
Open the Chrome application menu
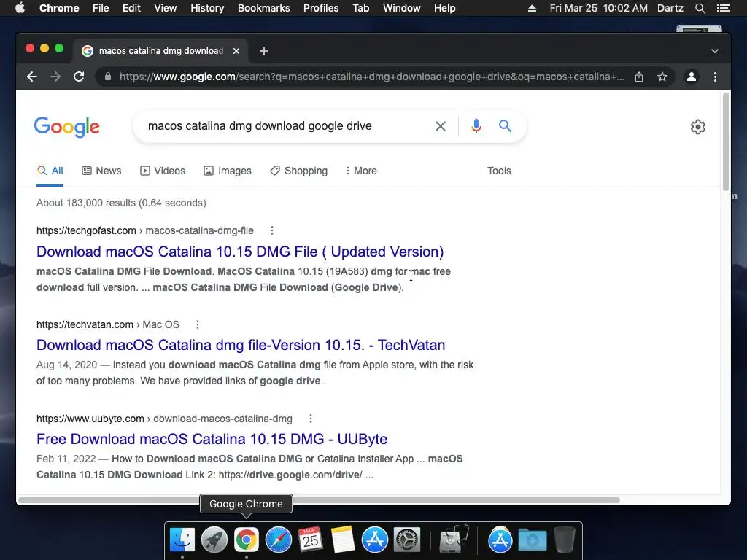(59, 8)
